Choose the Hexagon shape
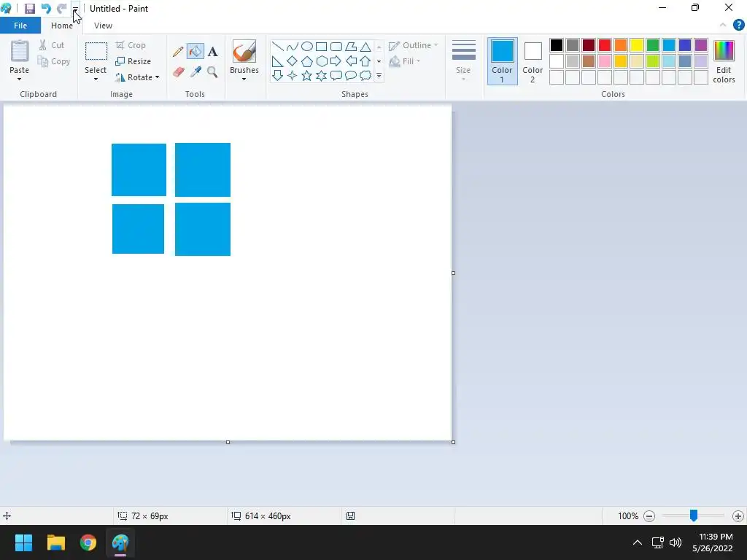The width and height of the screenshot is (747, 560). pyautogui.click(x=322, y=61)
